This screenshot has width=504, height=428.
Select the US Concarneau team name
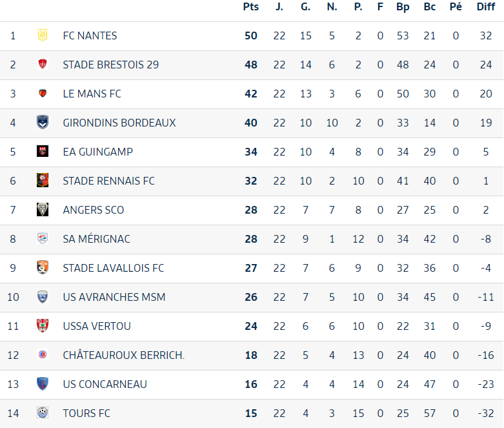point(105,384)
